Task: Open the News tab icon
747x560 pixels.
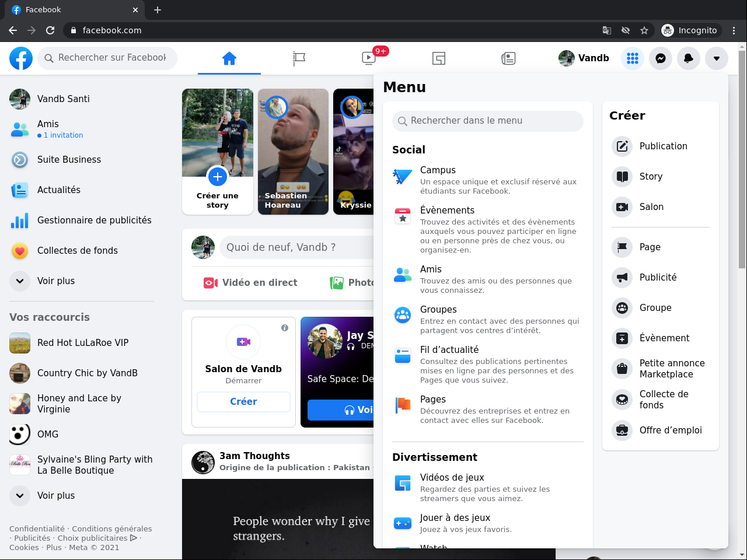Action: coord(508,58)
